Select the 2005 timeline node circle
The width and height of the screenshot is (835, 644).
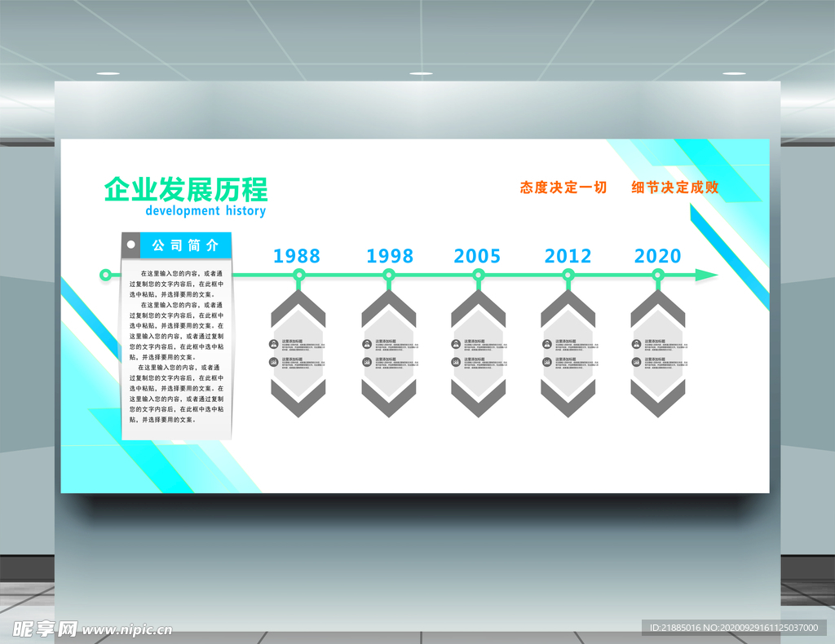(x=478, y=276)
